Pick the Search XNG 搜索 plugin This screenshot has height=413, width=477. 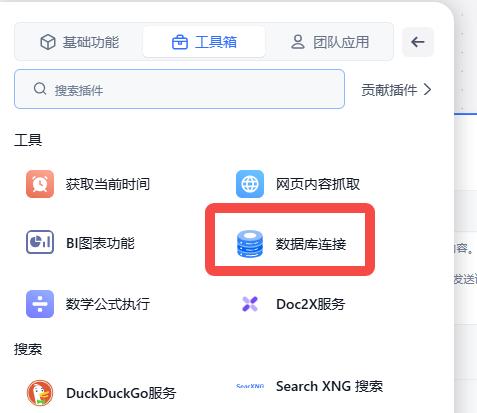coord(309,387)
